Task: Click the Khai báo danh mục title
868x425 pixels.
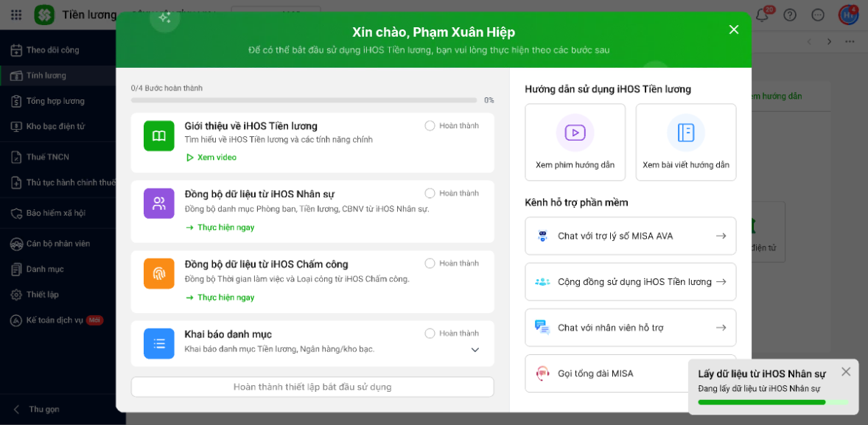Action: pyautogui.click(x=228, y=334)
